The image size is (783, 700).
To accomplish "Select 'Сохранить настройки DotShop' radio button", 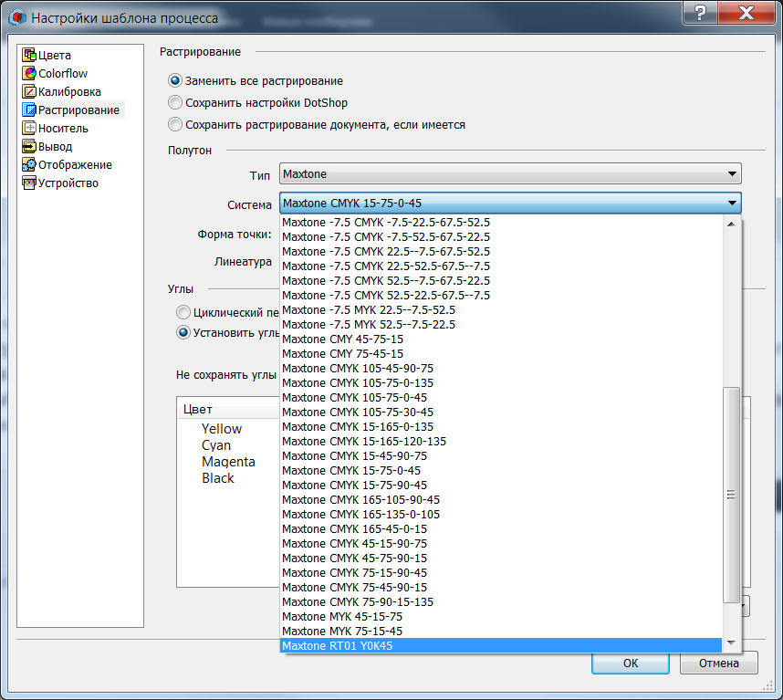I will pyautogui.click(x=175, y=102).
